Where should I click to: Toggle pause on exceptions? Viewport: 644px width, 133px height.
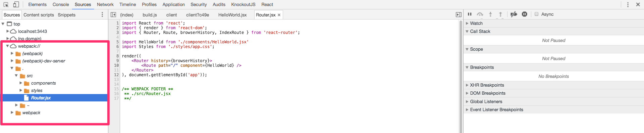[525, 14]
